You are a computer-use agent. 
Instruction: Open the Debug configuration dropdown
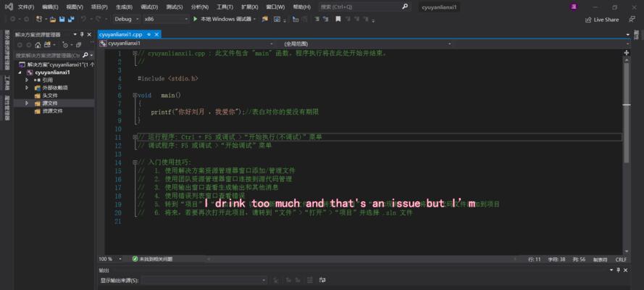click(x=127, y=20)
